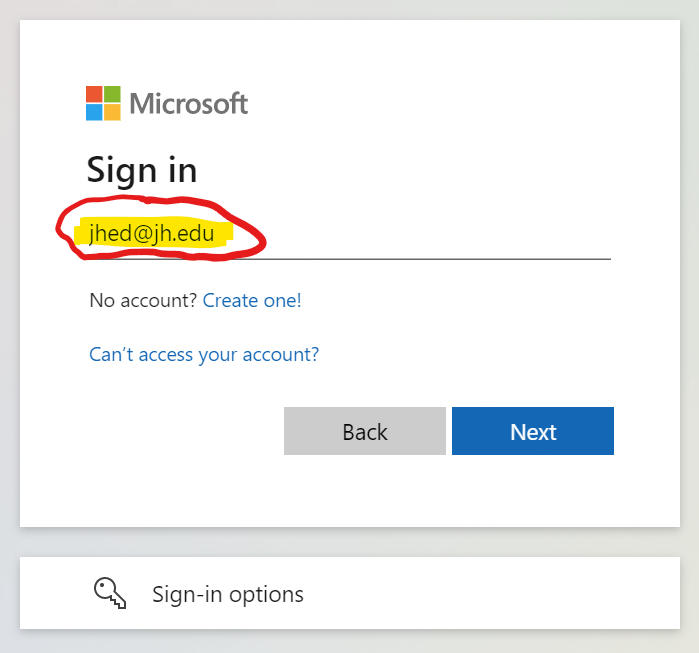Open the Create one! link

point(252,300)
